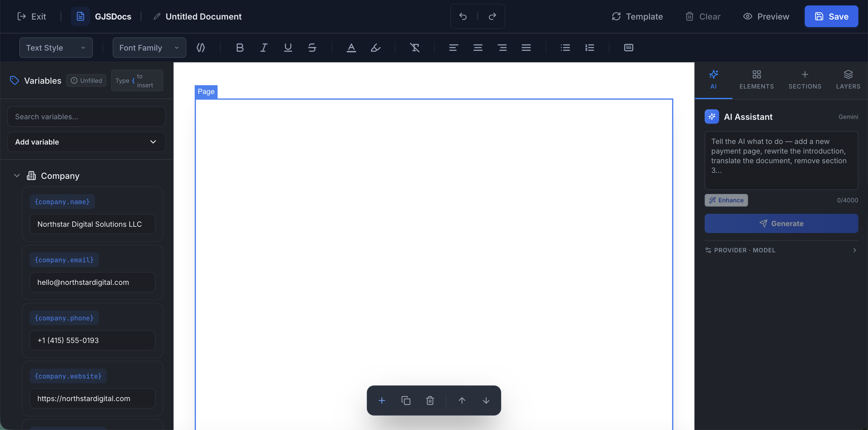Edit the https://northstardigital.com field
Viewport: 868px width, 430px height.
[x=92, y=398]
